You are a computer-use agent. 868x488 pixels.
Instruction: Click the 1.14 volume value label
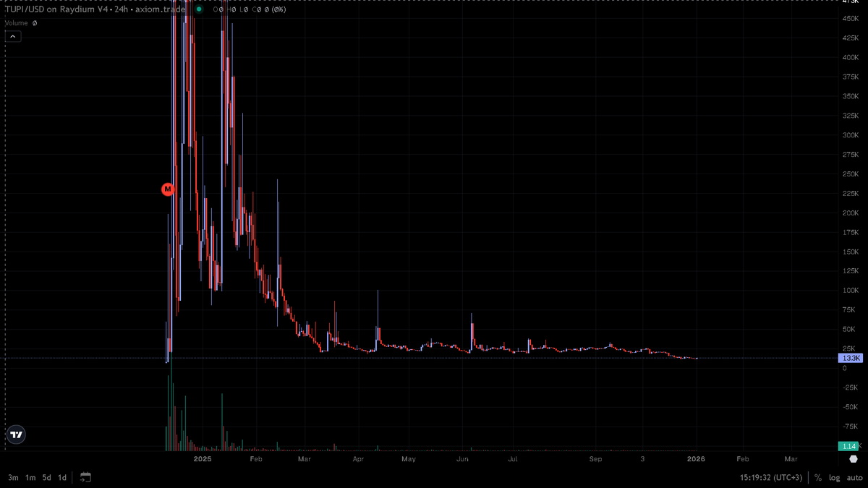point(849,446)
